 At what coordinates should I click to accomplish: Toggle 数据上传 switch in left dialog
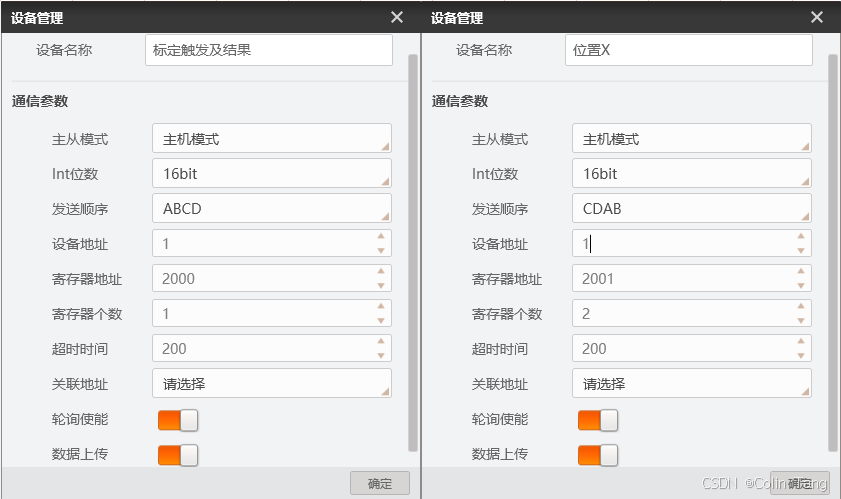pyautogui.click(x=178, y=455)
